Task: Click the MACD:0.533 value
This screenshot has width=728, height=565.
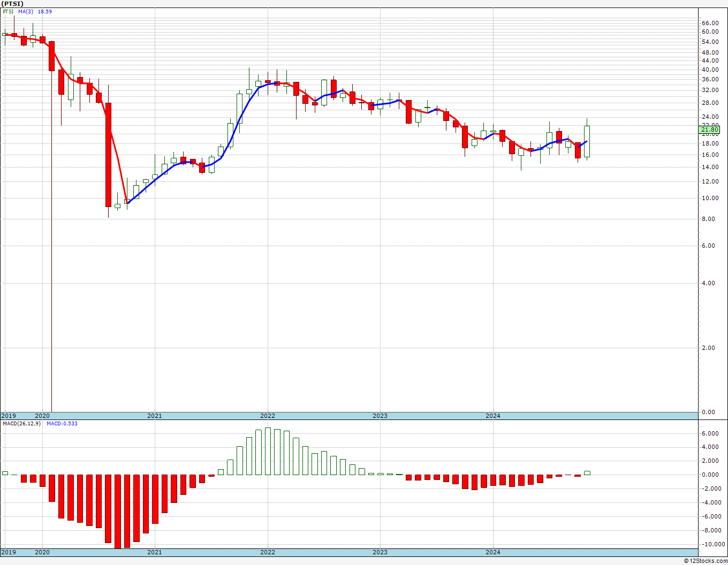Action: pos(62,423)
